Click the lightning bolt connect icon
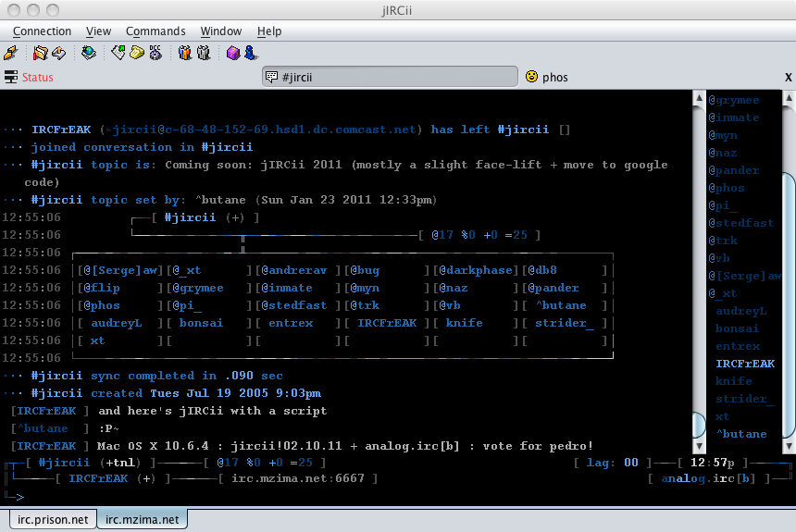The width and height of the screenshot is (796, 532). pyautogui.click(x=11, y=53)
